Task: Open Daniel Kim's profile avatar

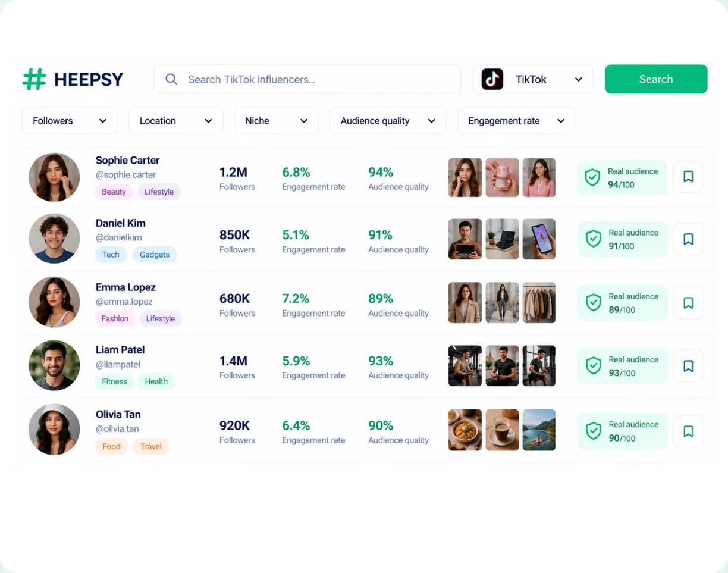Action: [x=54, y=239]
